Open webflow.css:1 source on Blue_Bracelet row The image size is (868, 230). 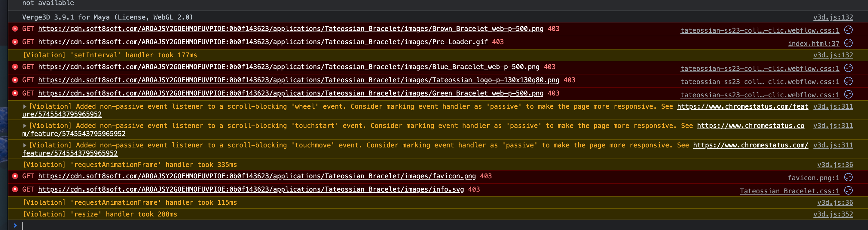click(760, 68)
